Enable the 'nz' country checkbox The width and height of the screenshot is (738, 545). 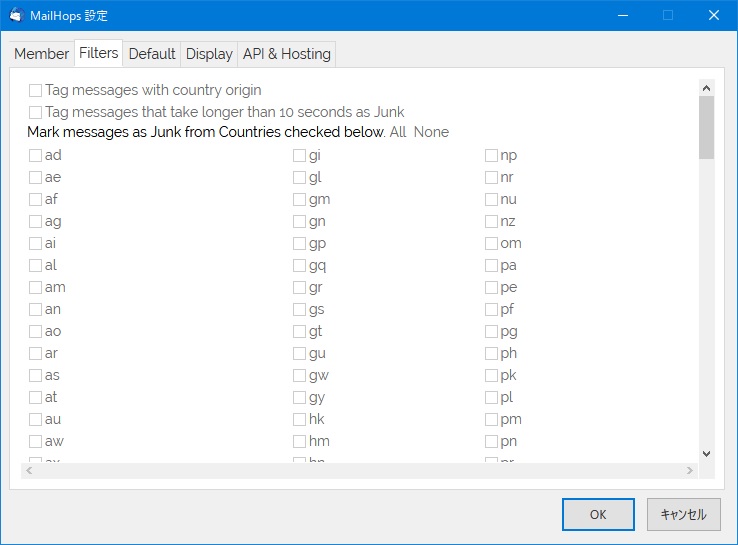point(491,221)
